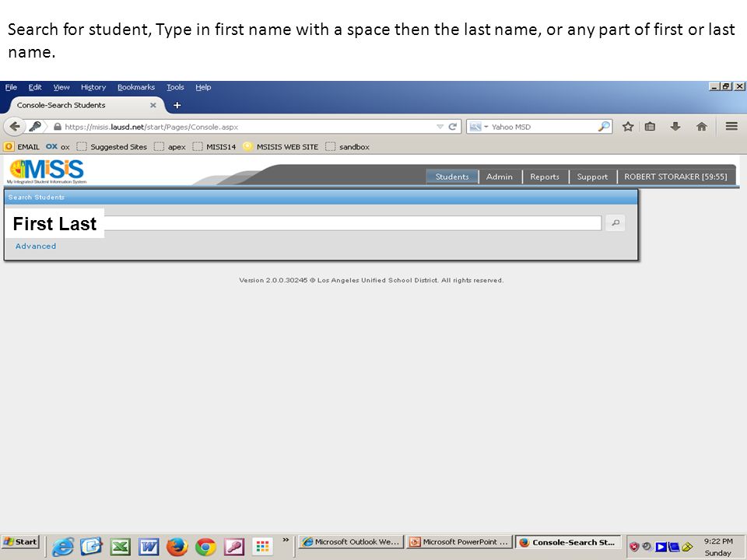Open the Tools menu

point(175,87)
